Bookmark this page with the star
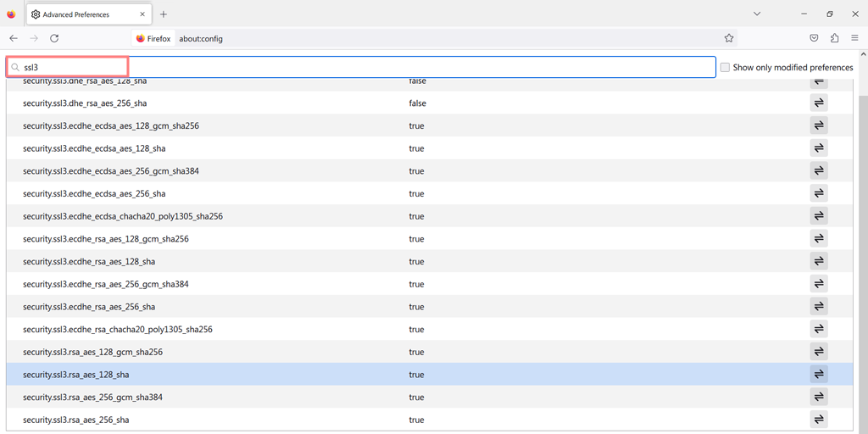This screenshot has height=434, width=868. coord(728,38)
